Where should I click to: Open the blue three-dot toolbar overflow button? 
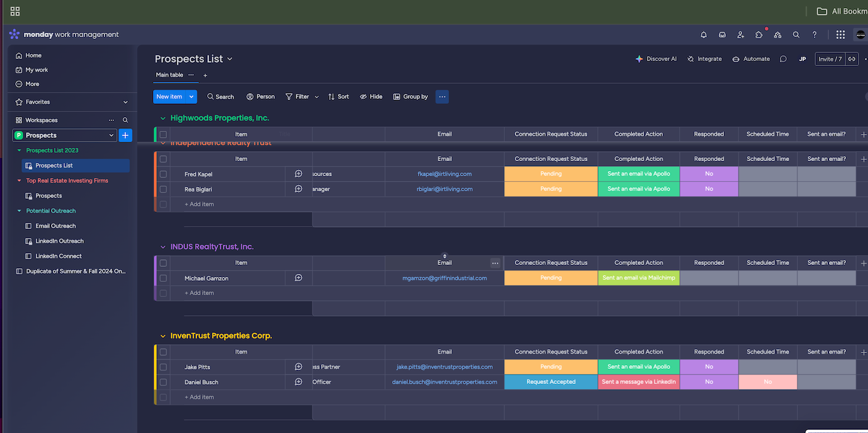point(442,97)
